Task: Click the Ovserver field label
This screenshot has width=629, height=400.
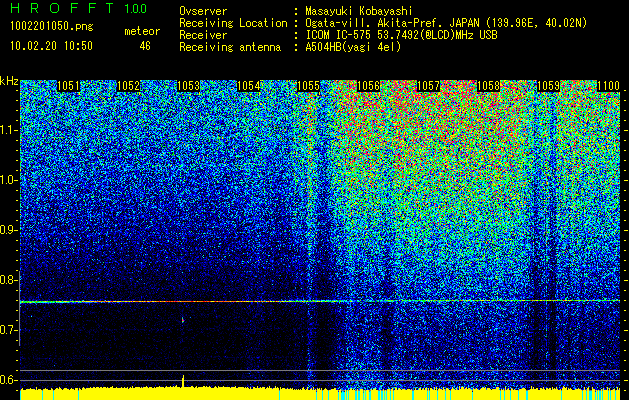Action: pos(203,11)
